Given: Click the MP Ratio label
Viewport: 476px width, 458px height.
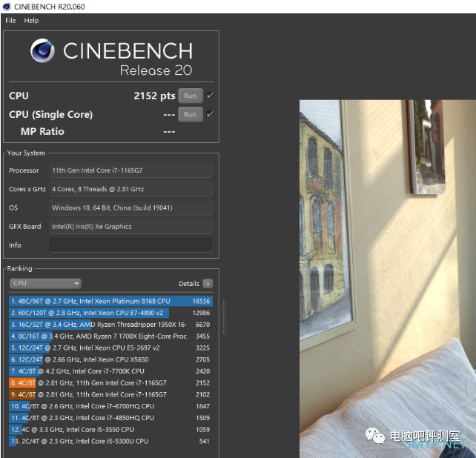Looking at the screenshot, I should coord(42,131).
